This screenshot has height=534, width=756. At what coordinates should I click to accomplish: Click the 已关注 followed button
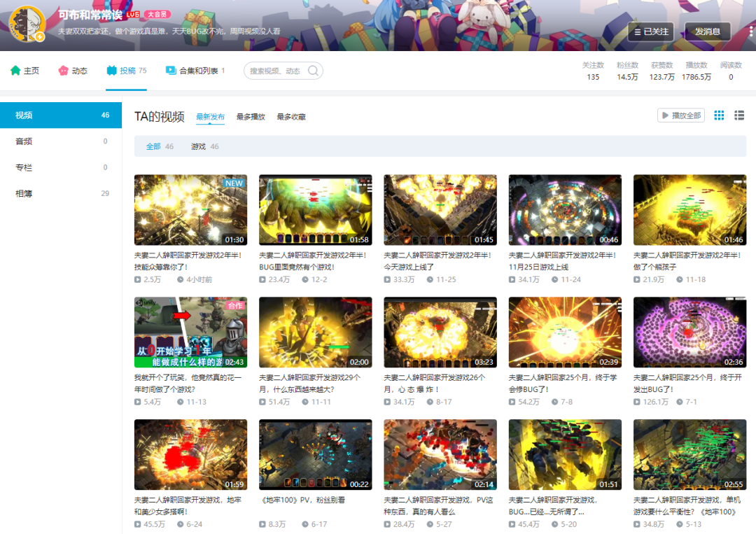(x=650, y=31)
